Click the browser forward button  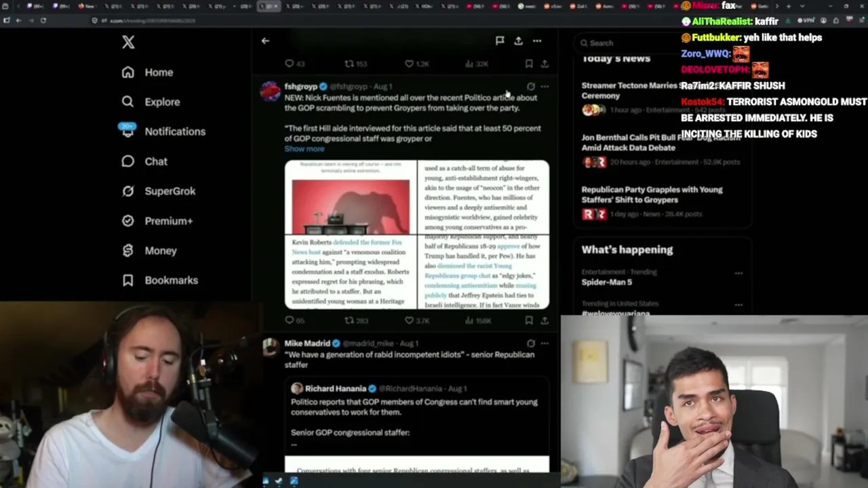click(x=31, y=20)
